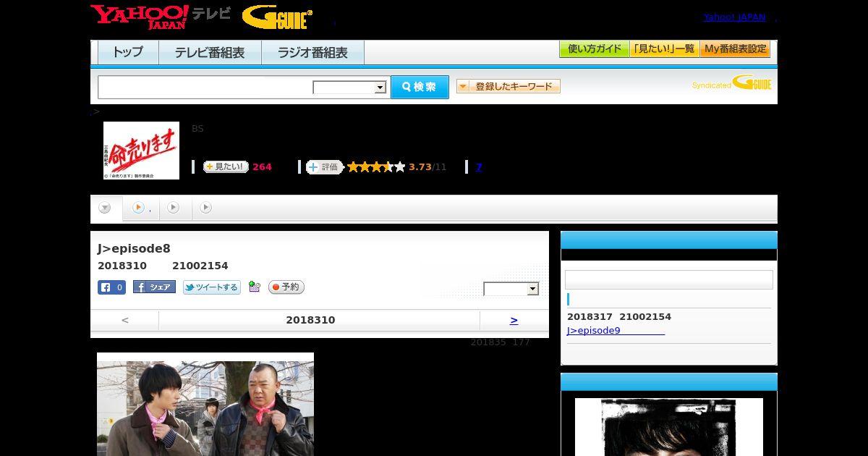Image resolution: width=868 pixels, height=456 pixels.
Task: Click the 3.73 rating score text
Action: [420, 167]
